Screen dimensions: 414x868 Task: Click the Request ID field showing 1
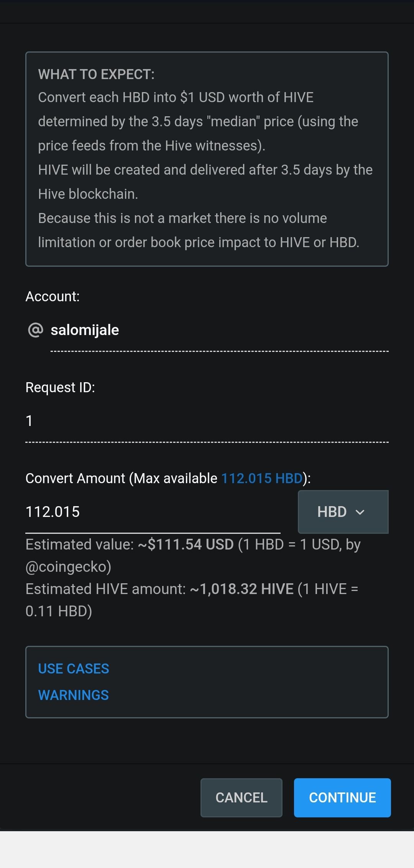coord(207,421)
